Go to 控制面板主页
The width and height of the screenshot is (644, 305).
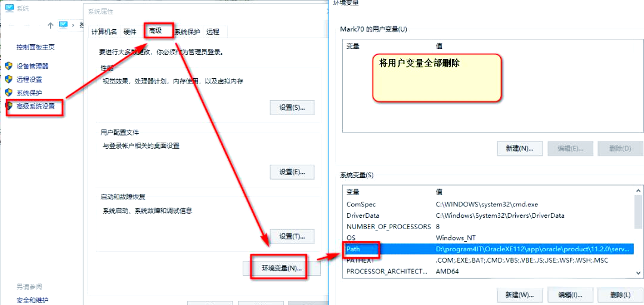pyautogui.click(x=36, y=47)
